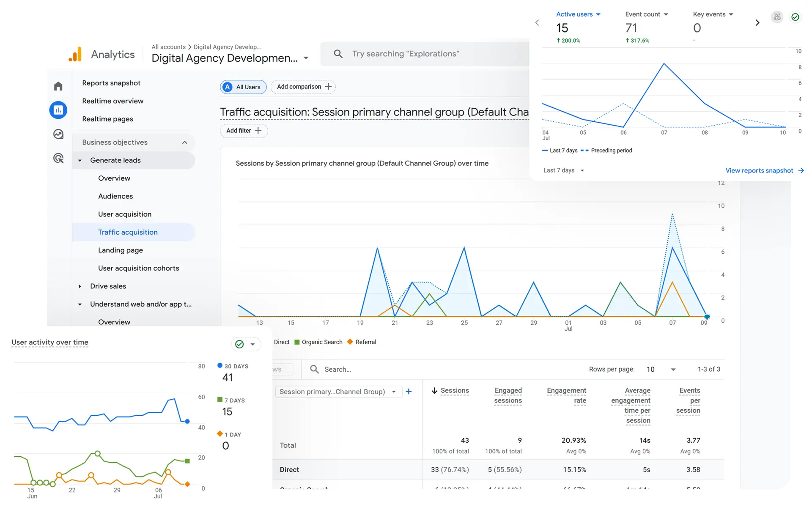Click the green Organic Search legend square
This screenshot has height=526, width=812.
point(297,342)
